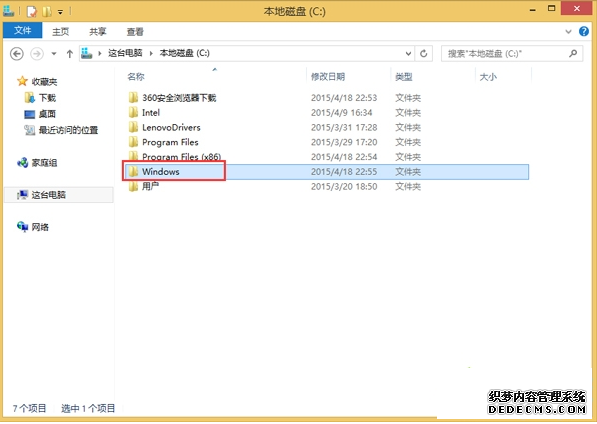Click status bar text 选中 1 个项目
The width and height of the screenshot is (597, 424).
click(x=88, y=408)
